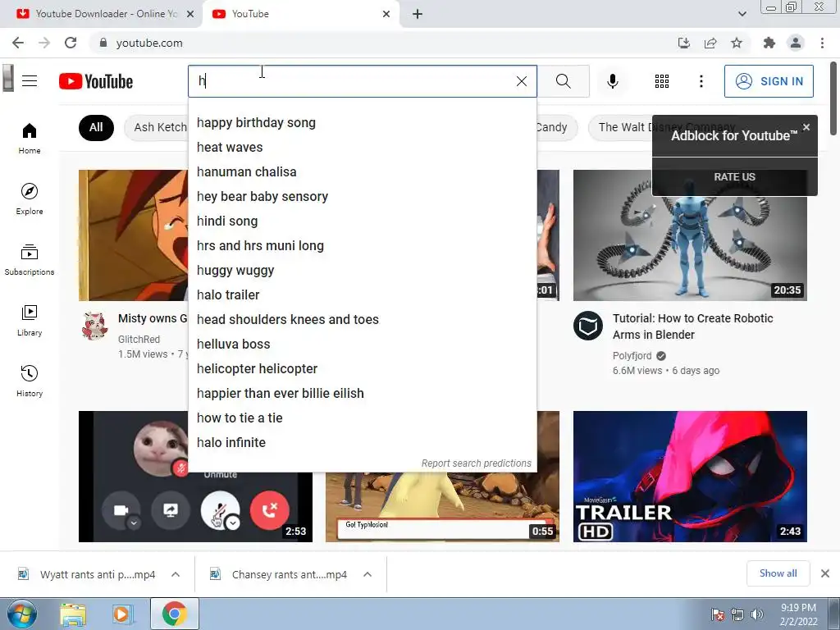Open YouTube settings three-dot menu
This screenshot has width=840, height=630.
point(701,81)
